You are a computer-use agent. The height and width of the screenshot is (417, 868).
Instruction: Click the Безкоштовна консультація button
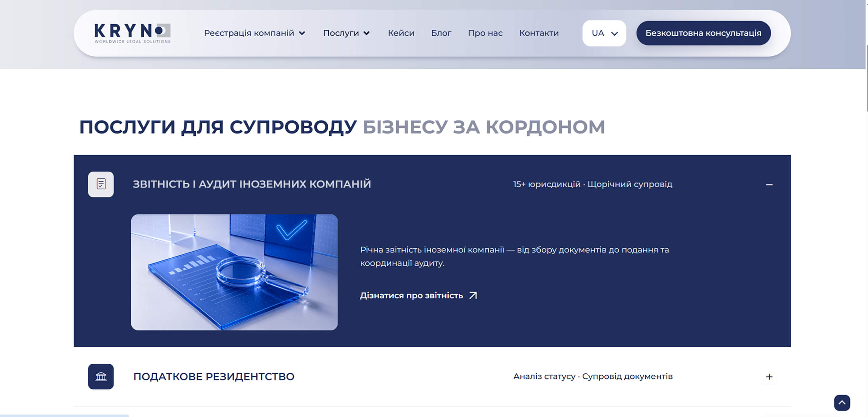703,33
